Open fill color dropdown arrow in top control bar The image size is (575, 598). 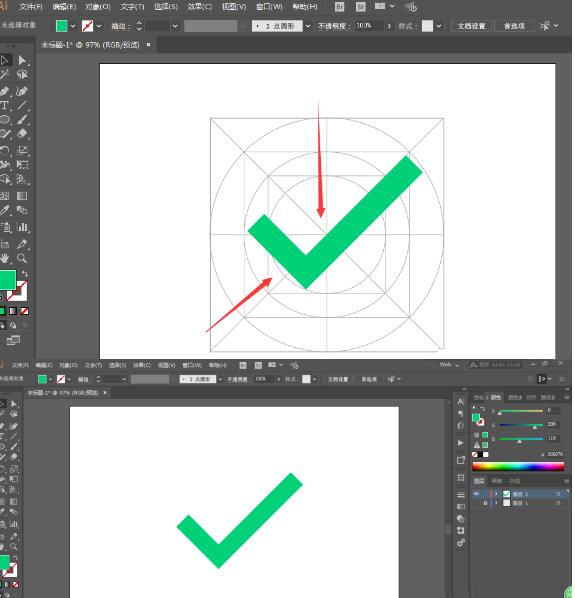[72, 26]
